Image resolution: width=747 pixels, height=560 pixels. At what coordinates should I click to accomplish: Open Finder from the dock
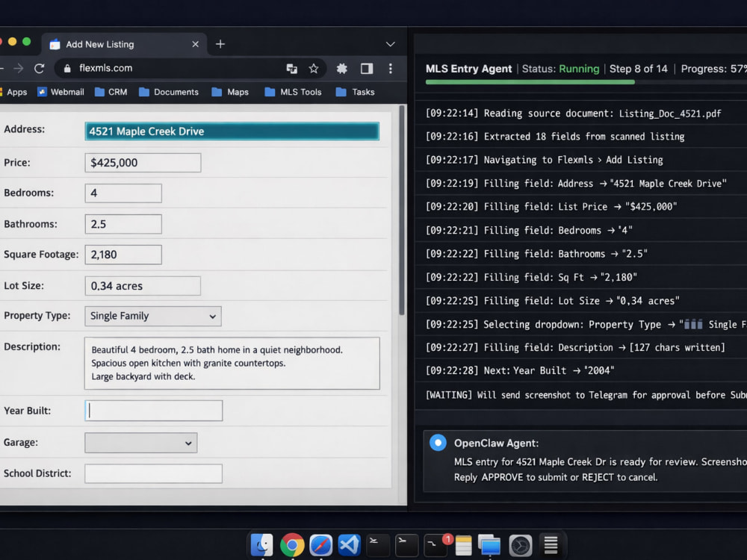(x=261, y=545)
